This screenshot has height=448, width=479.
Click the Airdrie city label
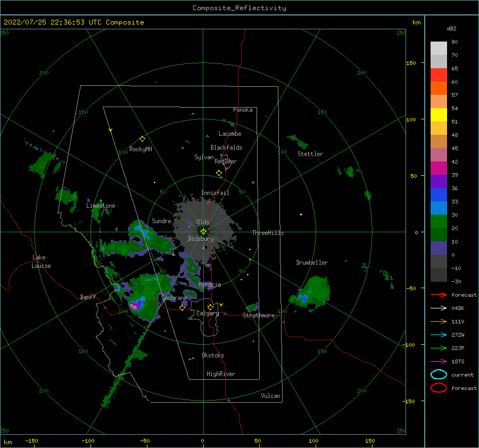pyautogui.click(x=210, y=284)
